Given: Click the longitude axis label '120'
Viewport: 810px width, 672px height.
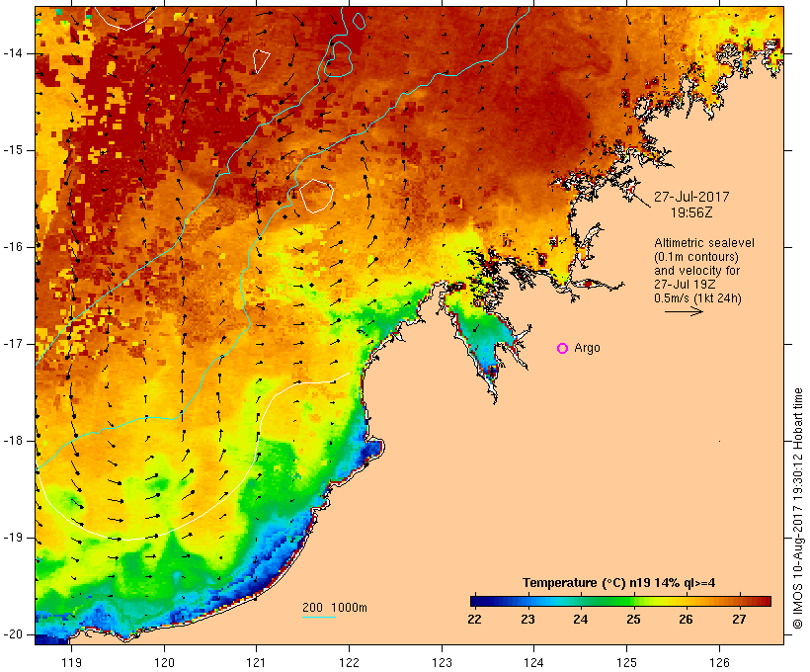Looking at the screenshot, I should pyautogui.click(x=164, y=662).
